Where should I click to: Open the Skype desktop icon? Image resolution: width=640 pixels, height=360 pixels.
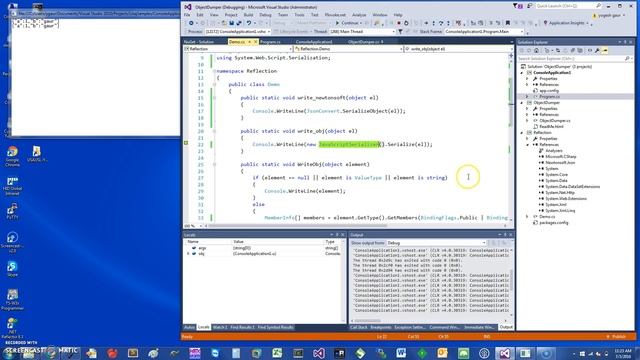tap(12, 269)
